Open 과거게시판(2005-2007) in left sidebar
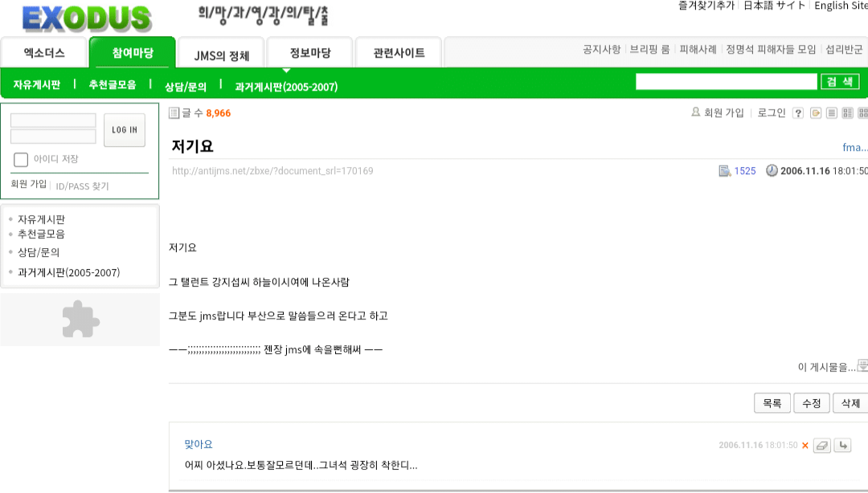 [x=68, y=272]
